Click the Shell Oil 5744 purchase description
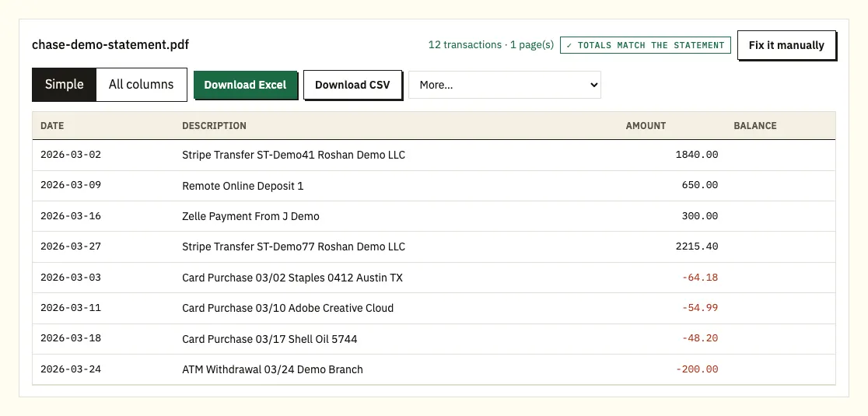 pos(270,339)
